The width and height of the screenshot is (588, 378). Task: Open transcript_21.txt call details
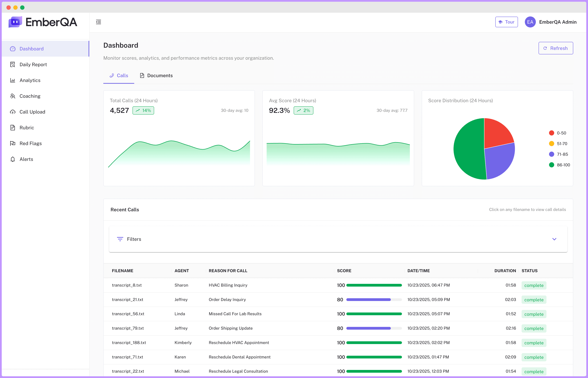(128, 300)
